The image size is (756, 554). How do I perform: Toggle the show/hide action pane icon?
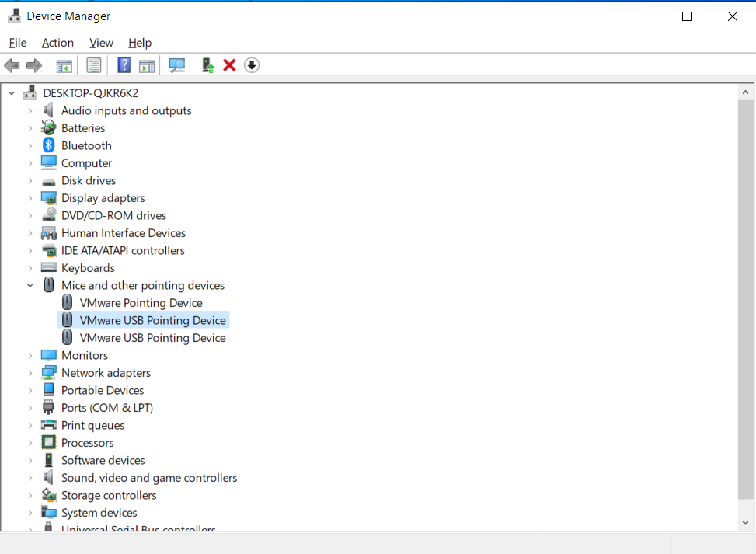click(x=147, y=65)
